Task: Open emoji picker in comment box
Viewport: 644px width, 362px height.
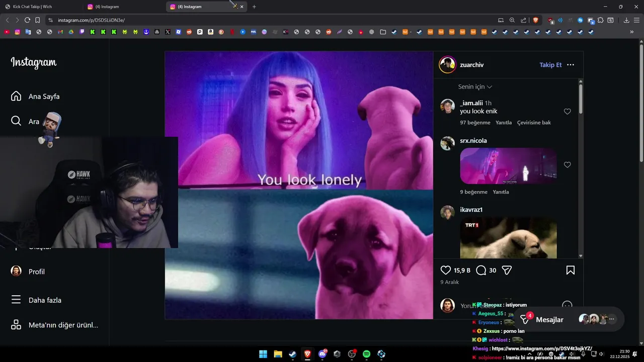Action: [567, 305]
